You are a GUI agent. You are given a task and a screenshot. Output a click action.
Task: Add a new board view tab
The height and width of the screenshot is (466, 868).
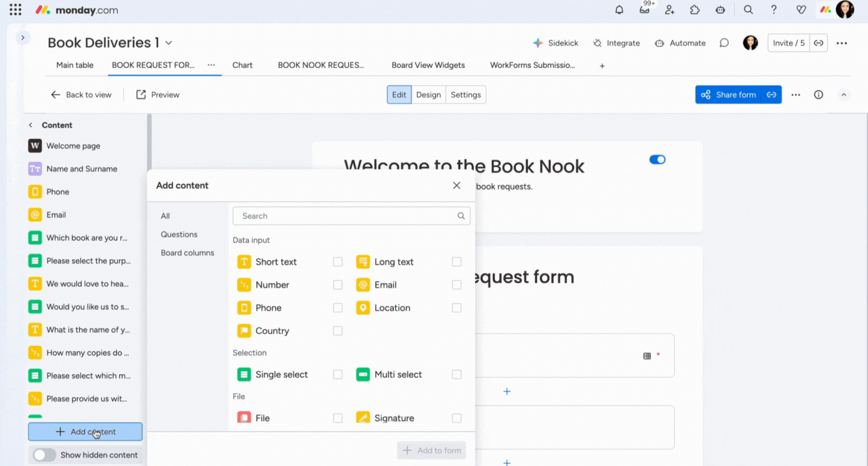[x=602, y=66]
